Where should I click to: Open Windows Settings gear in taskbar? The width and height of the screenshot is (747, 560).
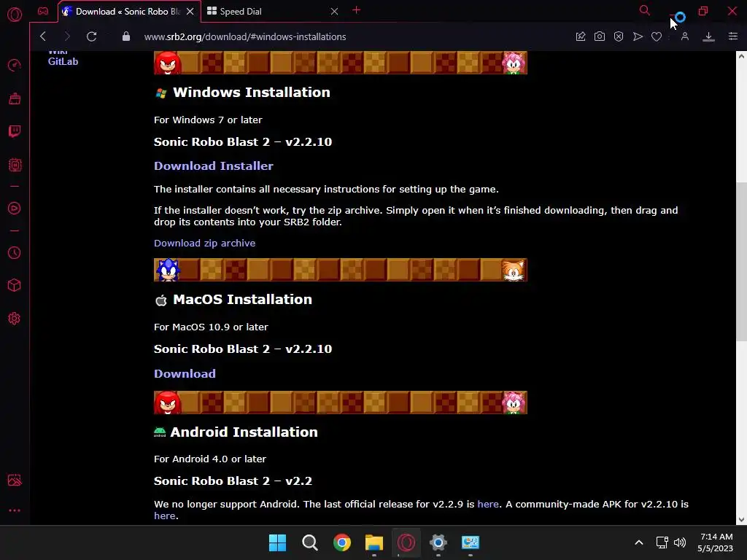tap(438, 542)
